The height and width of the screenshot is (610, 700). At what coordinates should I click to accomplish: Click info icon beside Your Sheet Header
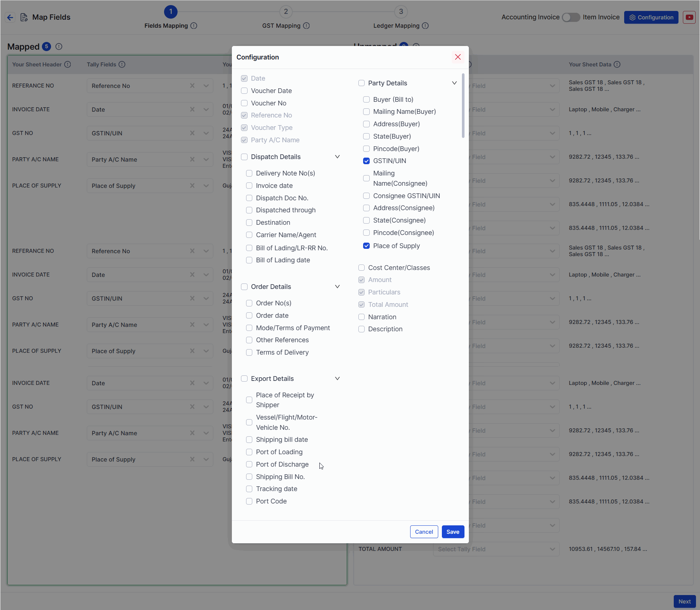(67, 65)
